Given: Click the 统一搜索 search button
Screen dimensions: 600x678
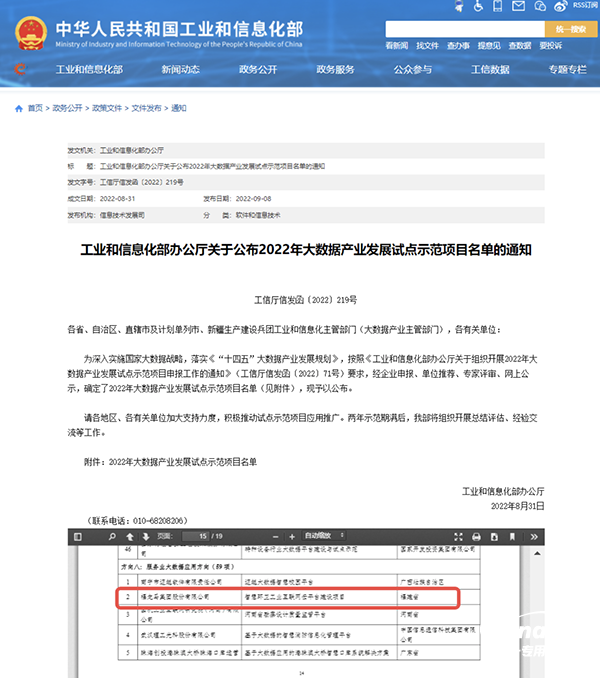Looking at the screenshot, I should 571,29.
